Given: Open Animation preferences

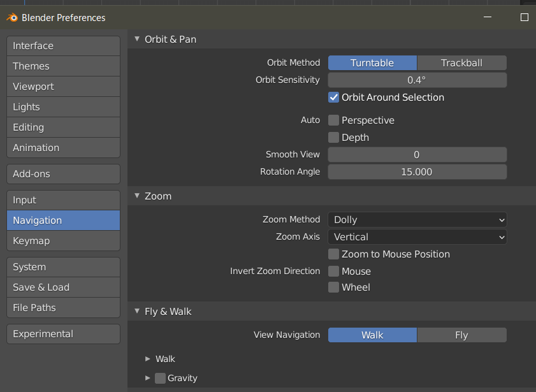Looking at the screenshot, I should 63,148.
